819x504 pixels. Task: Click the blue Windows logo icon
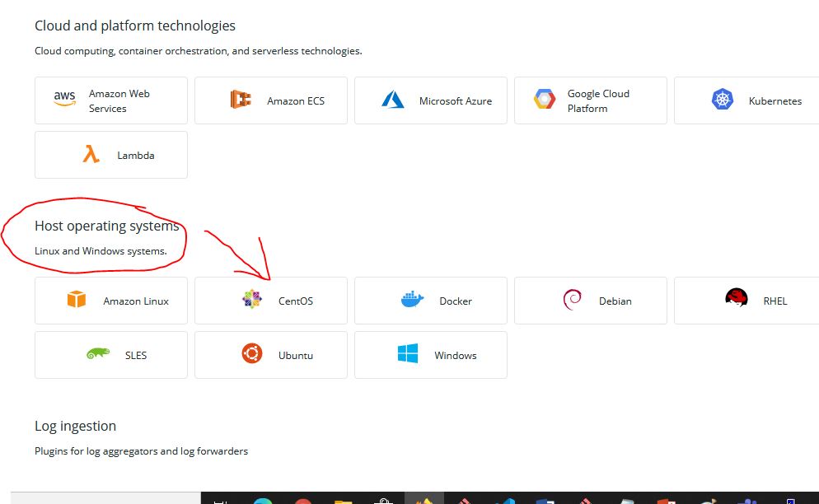[x=408, y=354]
